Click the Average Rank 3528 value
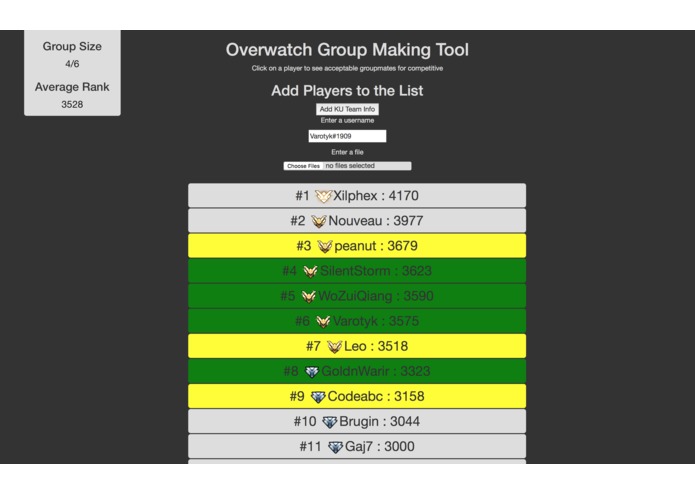695x494 pixels. point(72,105)
